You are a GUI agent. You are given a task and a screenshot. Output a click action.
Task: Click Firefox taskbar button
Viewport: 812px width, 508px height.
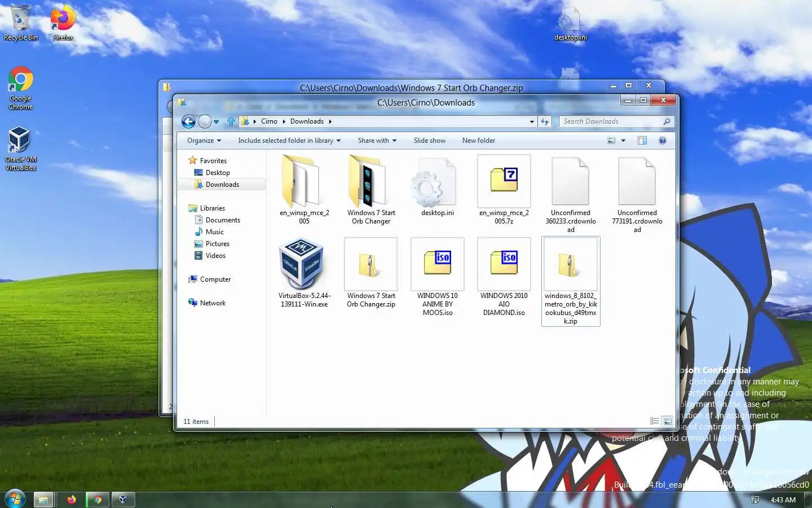coord(71,500)
